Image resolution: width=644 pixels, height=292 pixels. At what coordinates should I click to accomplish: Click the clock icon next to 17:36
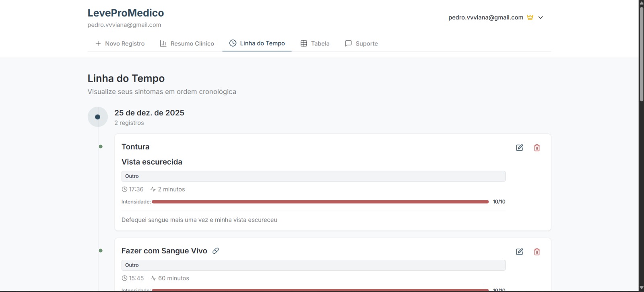pos(124,189)
